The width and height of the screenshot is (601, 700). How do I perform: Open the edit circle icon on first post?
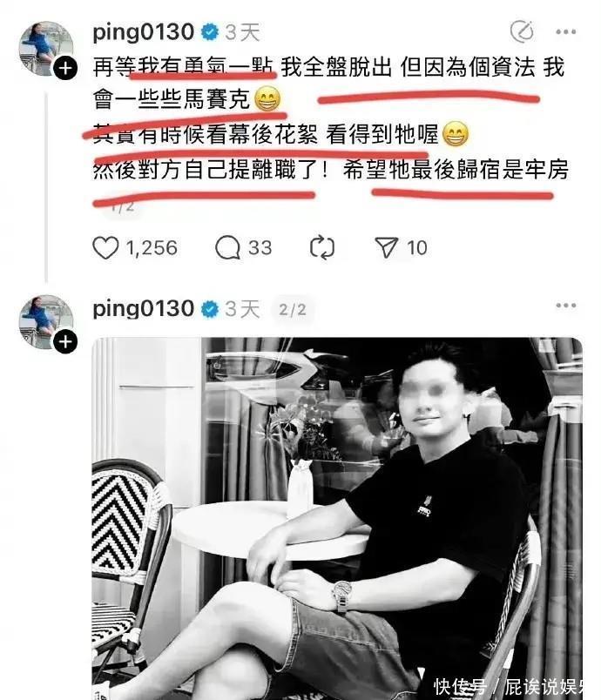click(x=522, y=31)
